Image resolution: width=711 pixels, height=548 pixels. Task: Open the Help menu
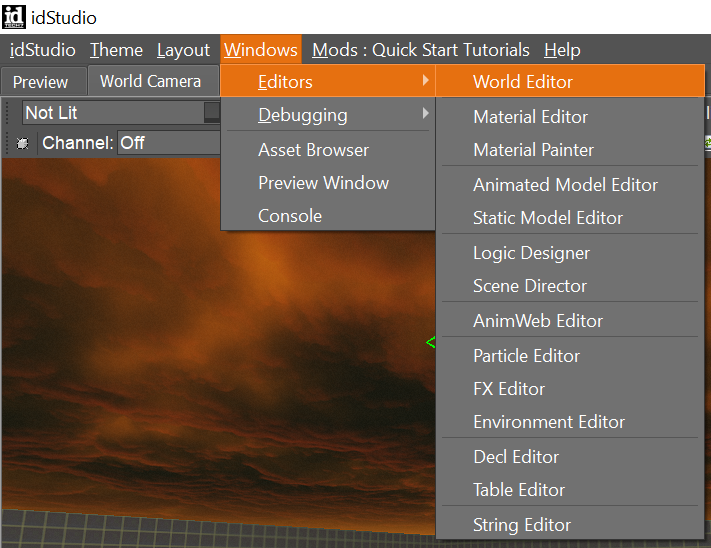[562, 50]
